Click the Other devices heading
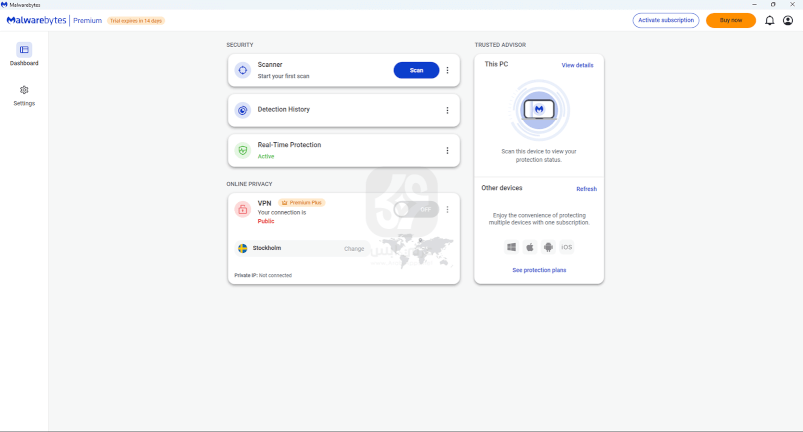The height and width of the screenshot is (432, 803). [502, 188]
